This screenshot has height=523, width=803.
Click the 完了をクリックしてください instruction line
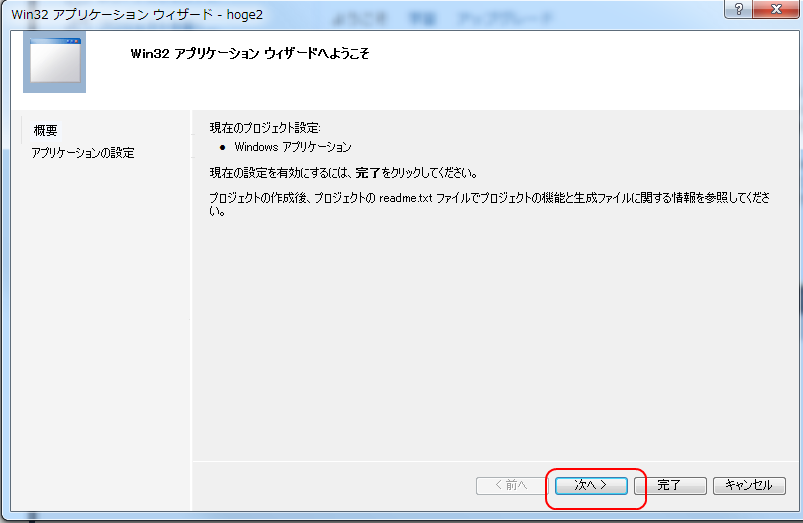[x=343, y=173]
